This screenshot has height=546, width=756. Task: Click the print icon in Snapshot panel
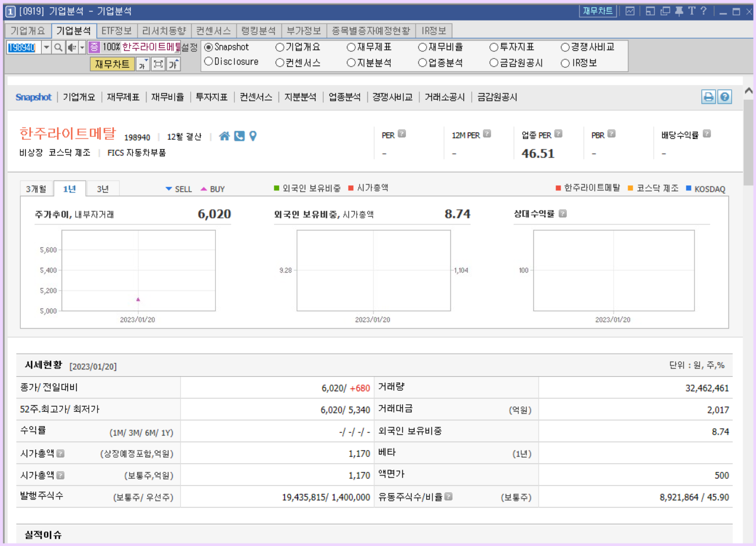(x=709, y=97)
